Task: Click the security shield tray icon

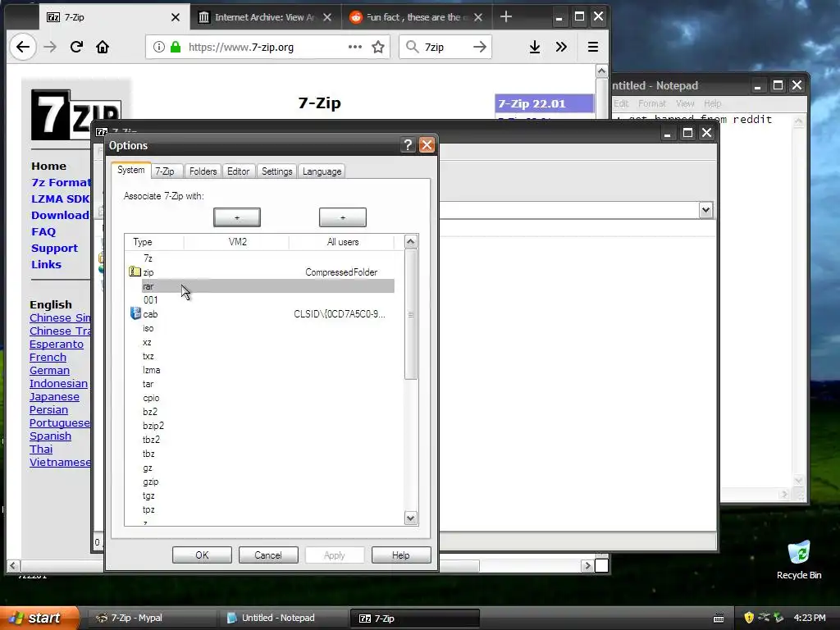Action: click(x=749, y=618)
